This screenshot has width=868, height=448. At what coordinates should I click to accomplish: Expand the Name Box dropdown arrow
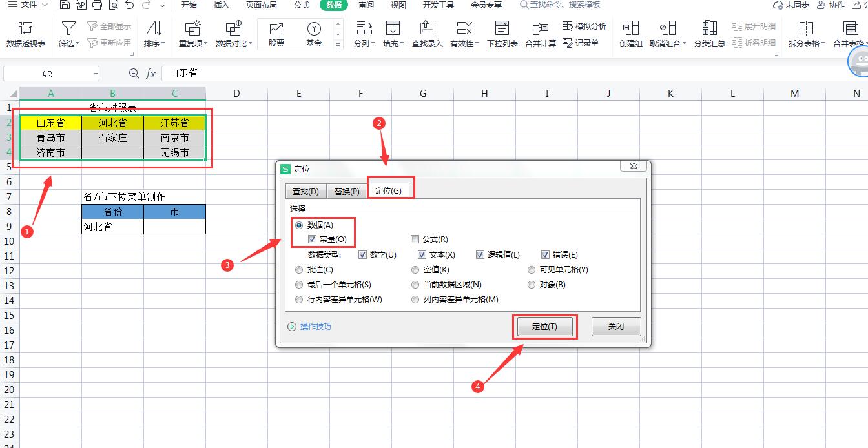96,74
